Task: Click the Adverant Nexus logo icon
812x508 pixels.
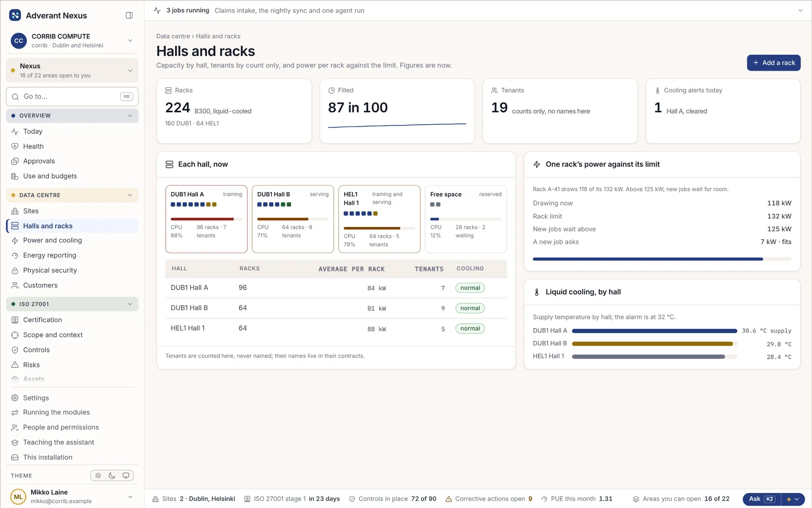Action: coord(15,15)
